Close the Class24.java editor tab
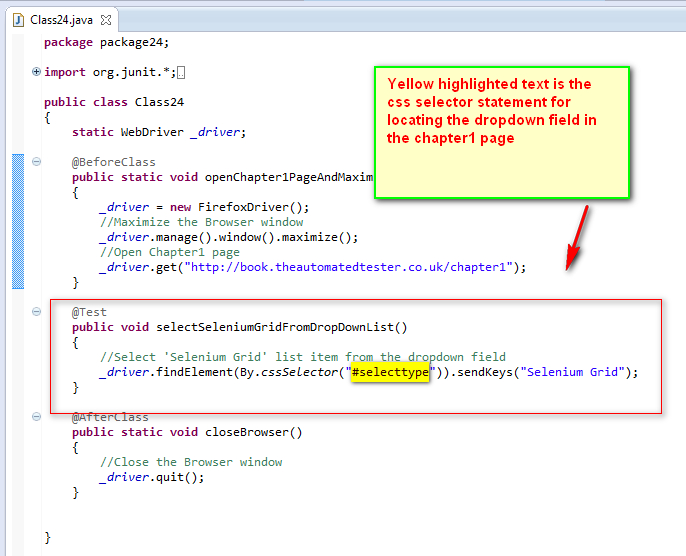686x556 pixels. (x=106, y=20)
